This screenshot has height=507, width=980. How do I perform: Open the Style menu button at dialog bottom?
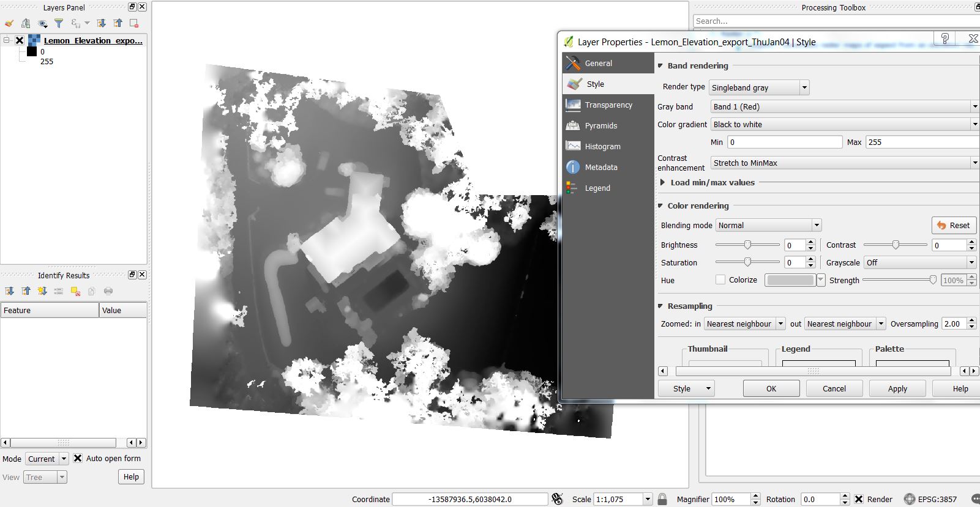[686, 388]
